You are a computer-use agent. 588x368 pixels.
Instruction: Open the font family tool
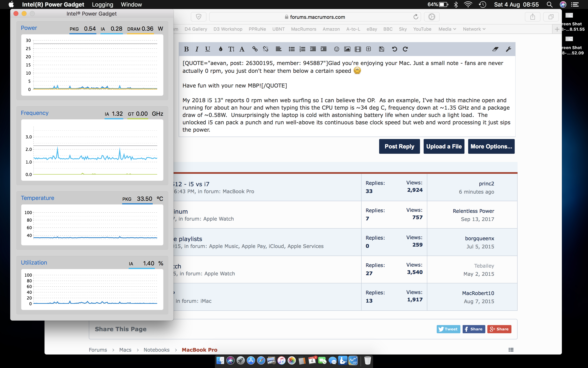click(242, 49)
